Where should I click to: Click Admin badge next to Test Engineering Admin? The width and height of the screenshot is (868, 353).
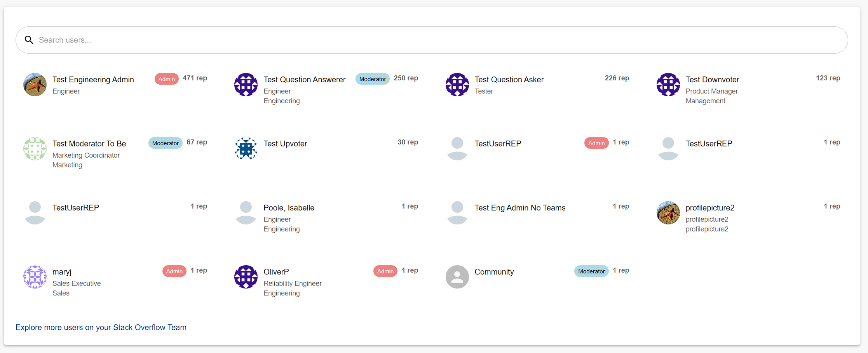pyautogui.click(x=167, y=79)
